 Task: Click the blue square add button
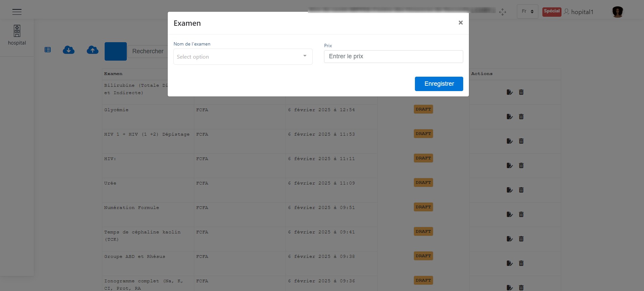pos(116,51)
